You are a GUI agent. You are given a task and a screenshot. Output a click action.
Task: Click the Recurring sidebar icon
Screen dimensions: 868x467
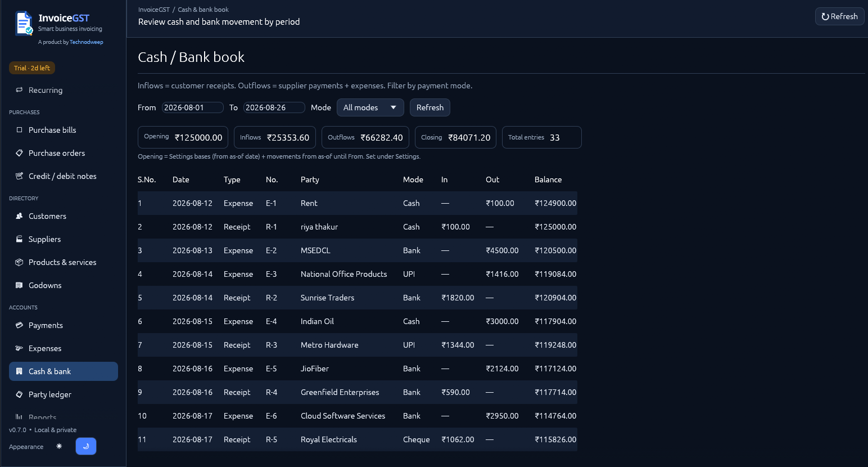pos(19,90)
